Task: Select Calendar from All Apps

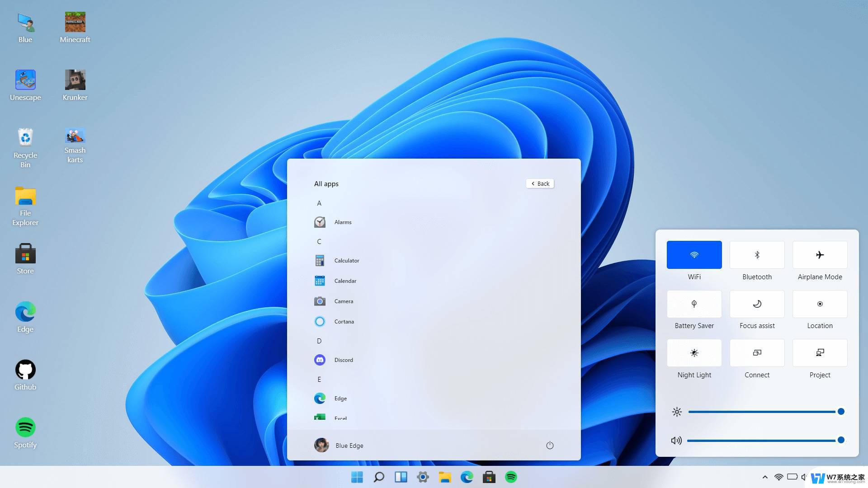Action: [x=345, y=281]
